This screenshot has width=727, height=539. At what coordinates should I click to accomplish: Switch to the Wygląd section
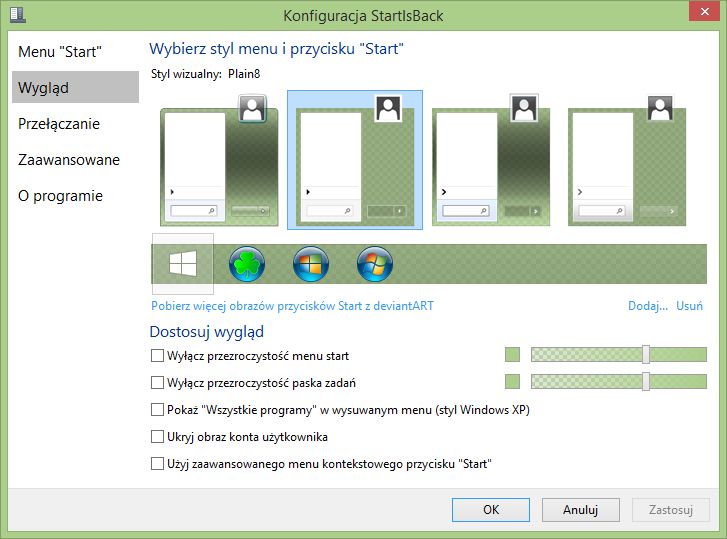pos(75,87)
